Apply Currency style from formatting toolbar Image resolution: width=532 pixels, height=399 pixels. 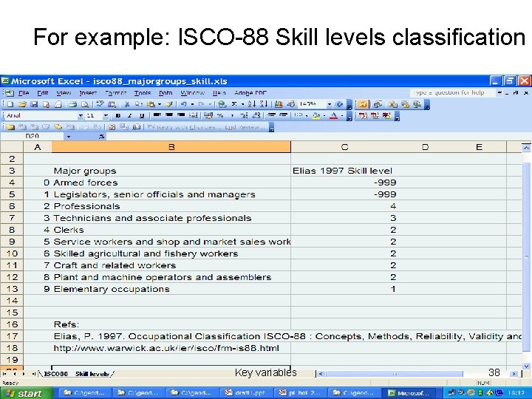tap(208, 115)
